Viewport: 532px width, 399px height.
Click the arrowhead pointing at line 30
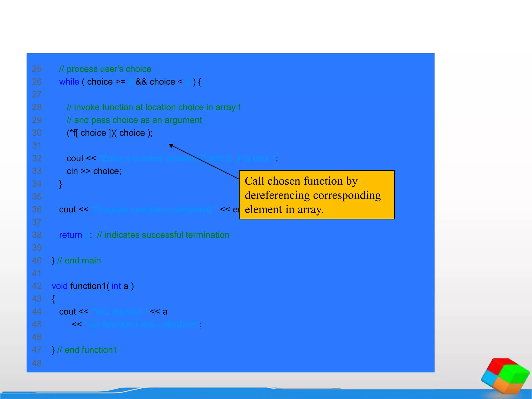click(x=171, y=146)
